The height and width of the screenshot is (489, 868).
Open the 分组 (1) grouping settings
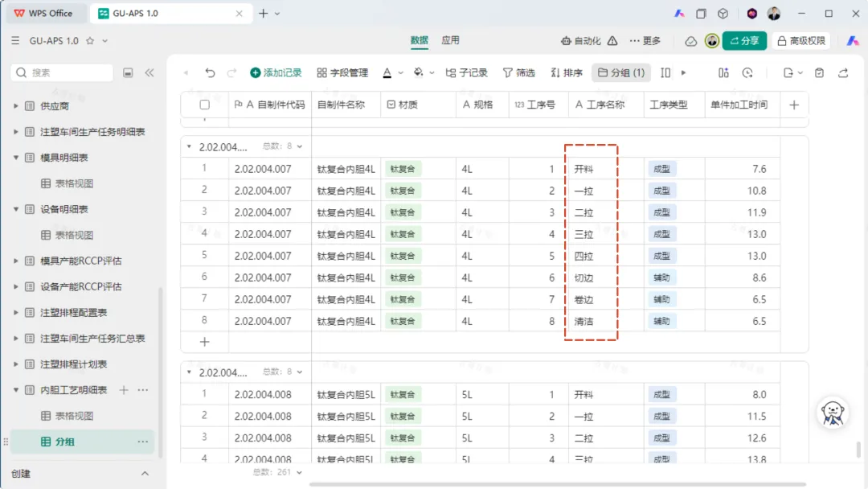tap(621, 72)
